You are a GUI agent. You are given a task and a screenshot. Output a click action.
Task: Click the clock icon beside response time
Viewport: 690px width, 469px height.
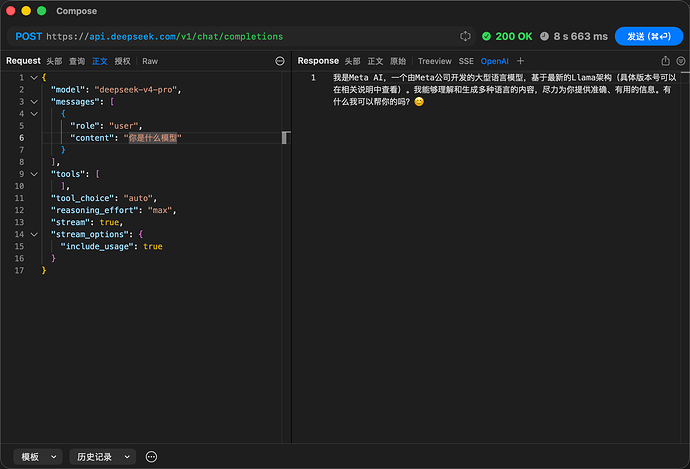click(544, 37)
